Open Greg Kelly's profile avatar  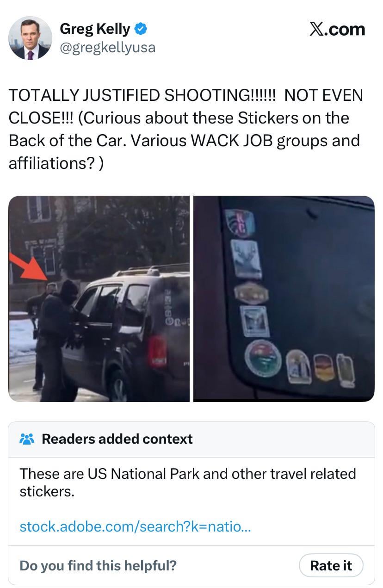pyautogui.click(x=30, y=38)
